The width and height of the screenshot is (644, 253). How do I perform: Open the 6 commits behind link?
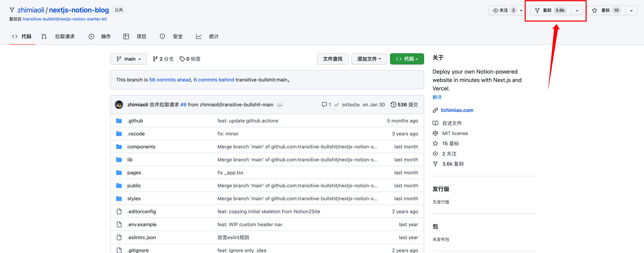click(214, 80)
